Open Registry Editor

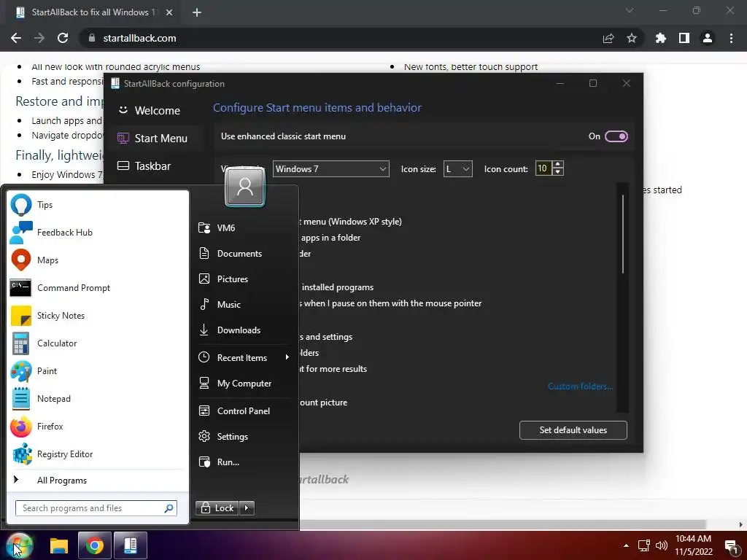tap(98, 454)
